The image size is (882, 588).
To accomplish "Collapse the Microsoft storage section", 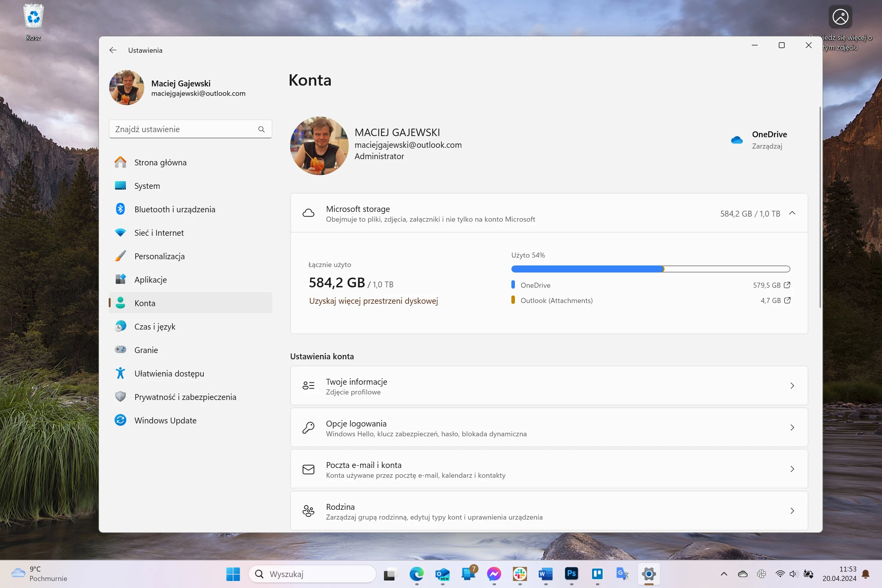I will click(x=792, y=213).
